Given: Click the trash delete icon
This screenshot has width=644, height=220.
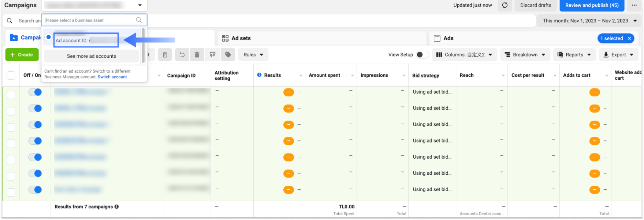Looking at the screenshot, I should [x=197, y=55].
